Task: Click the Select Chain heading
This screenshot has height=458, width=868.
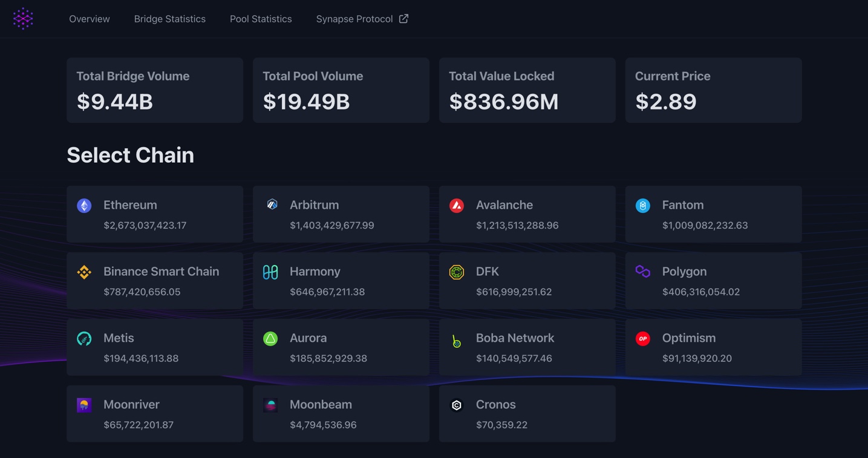Action: click(131, 155)
